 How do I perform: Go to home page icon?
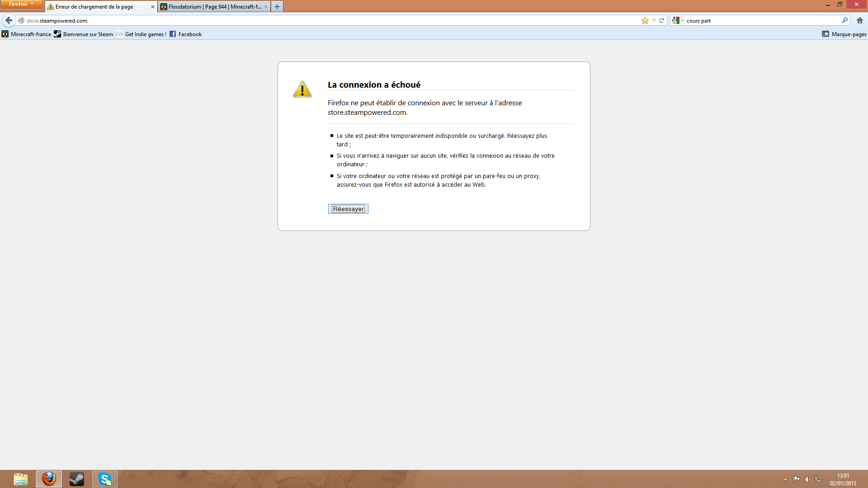(x=860, y=20)
